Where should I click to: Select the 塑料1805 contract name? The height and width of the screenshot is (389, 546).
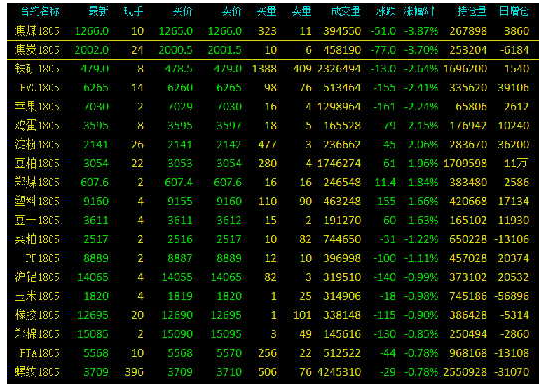37,201
